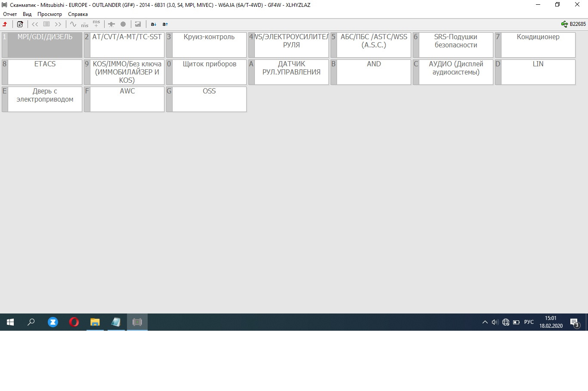This screenshot has height=391, width=588.
Task: Increase font size with 'a↑' icon
Action: click(165, 24)
